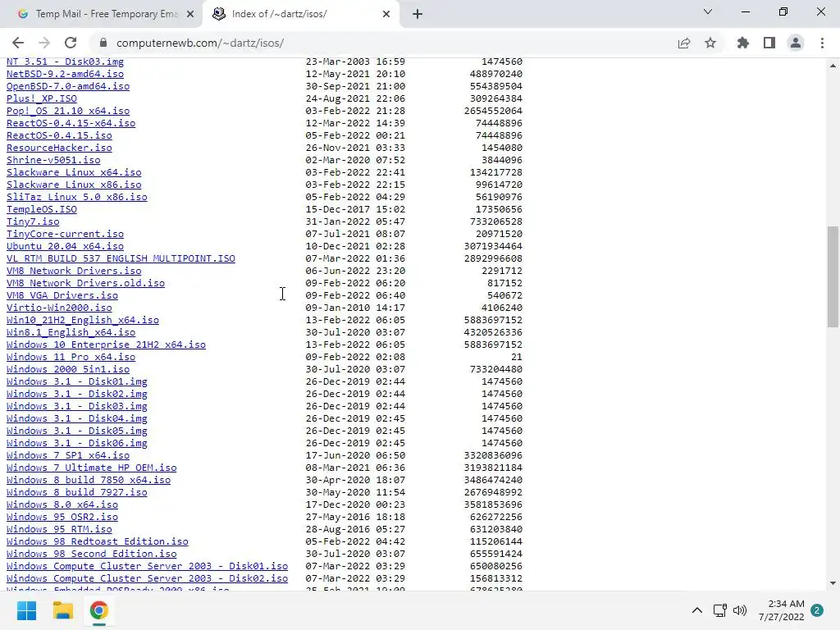Open the Windows 7 SP1 x64.iso link
This screenshot has height=630, width=840.
pos(68,456)
